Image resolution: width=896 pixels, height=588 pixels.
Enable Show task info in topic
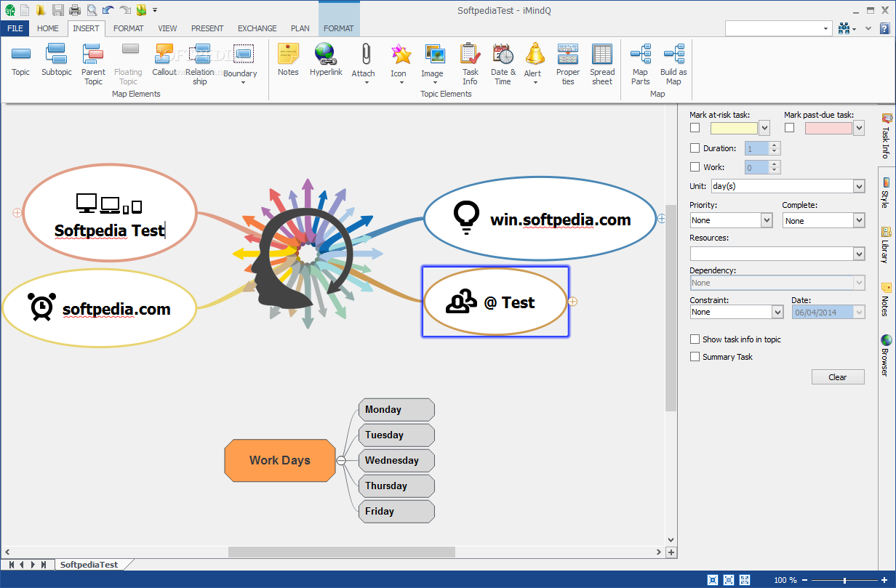click(x=695, y=339)
